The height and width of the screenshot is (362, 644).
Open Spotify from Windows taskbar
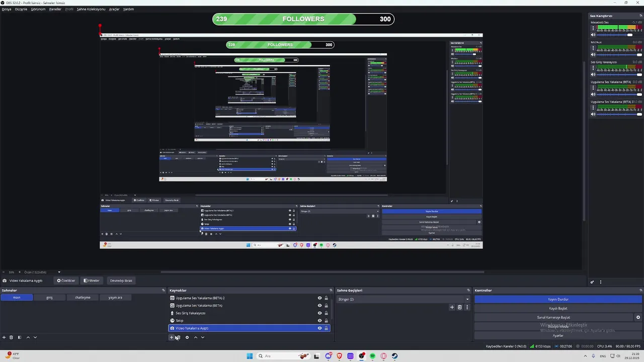[372, 356]
